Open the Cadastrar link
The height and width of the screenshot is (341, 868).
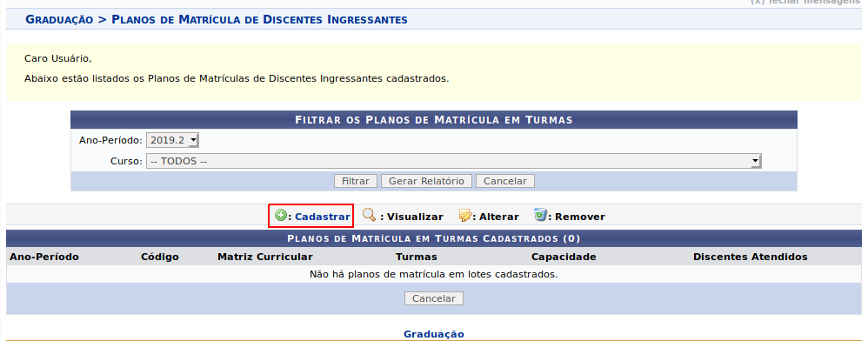point(322,217)
